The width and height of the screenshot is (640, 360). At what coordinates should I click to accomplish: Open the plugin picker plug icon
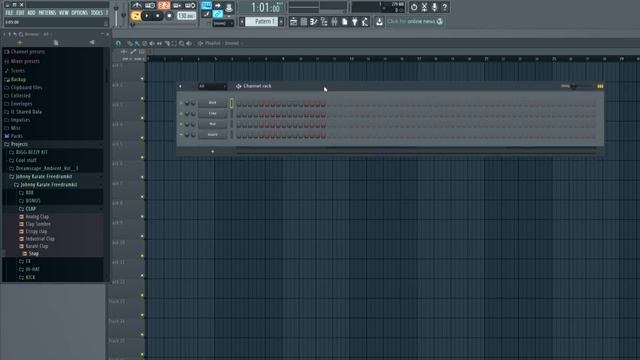pyautogui.click(x=355, y=22)
